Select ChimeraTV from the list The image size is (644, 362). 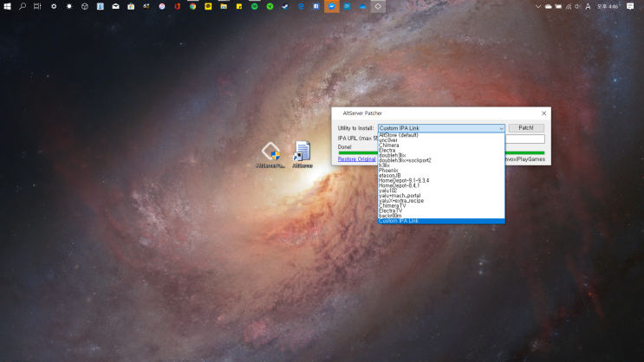tap(441, 205)
